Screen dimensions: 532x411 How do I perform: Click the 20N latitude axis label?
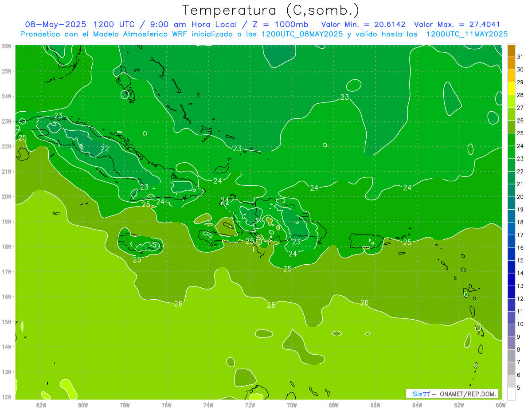(7, 196)
